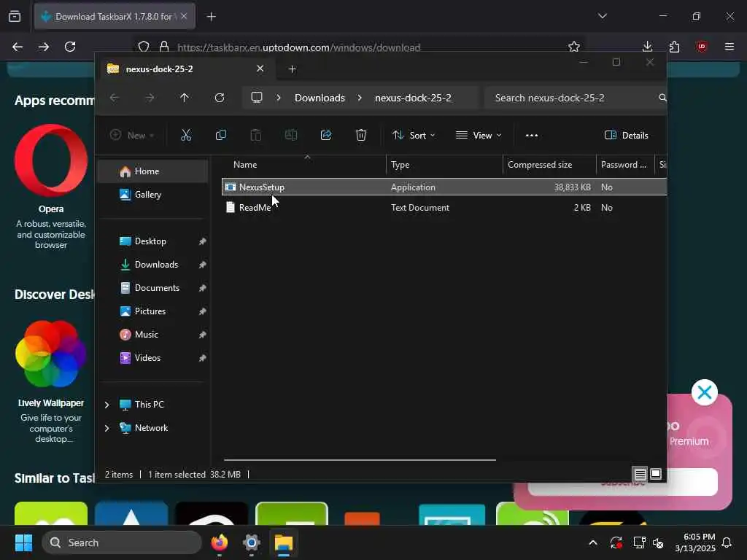The width and height of the screenshot is (747, 560).
Task: Sort by the Compressed size column
Action: point(549,165)
